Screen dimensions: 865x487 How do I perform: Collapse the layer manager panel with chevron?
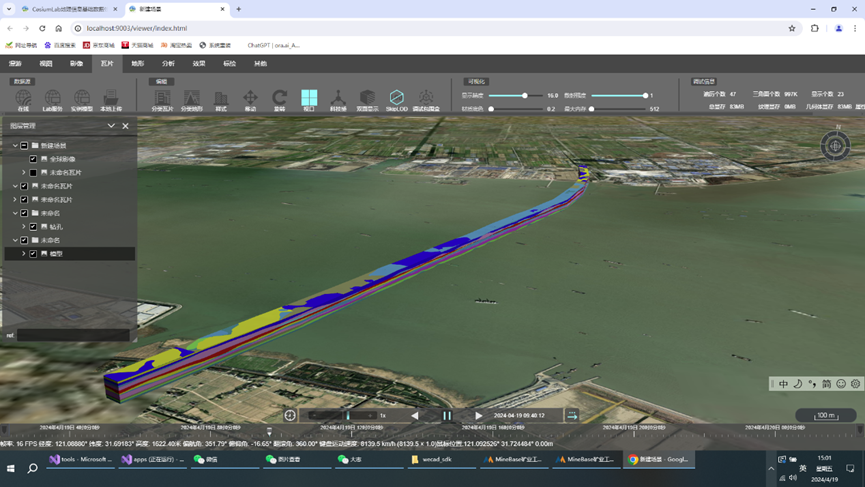[x=111, y=126]
